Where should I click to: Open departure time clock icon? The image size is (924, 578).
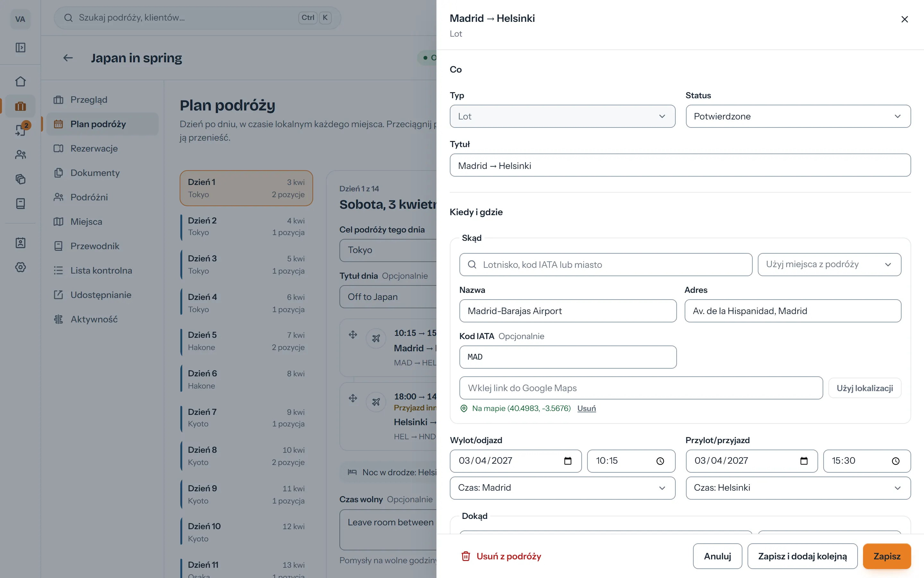660,461
